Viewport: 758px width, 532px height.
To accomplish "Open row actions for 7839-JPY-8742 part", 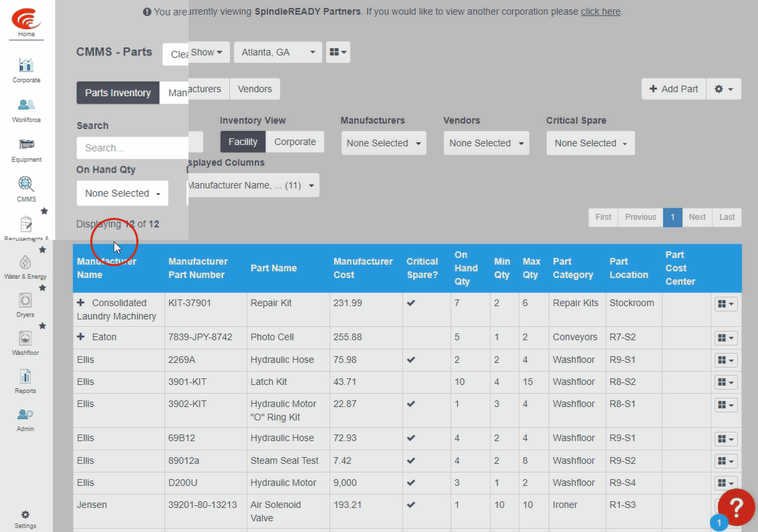I will (x=726, y=338).
